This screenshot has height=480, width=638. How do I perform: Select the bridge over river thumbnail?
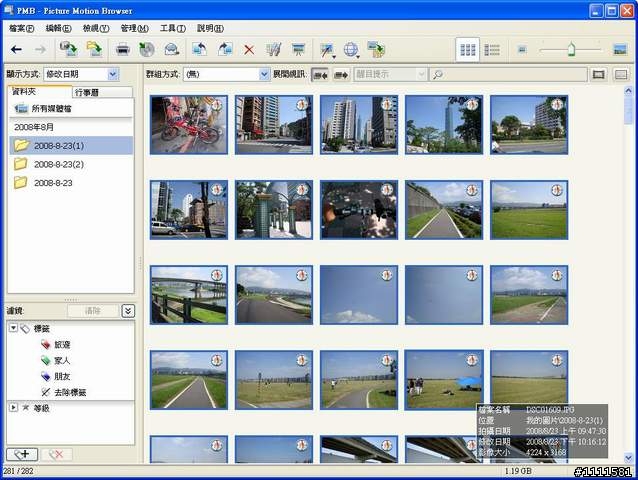189,295
